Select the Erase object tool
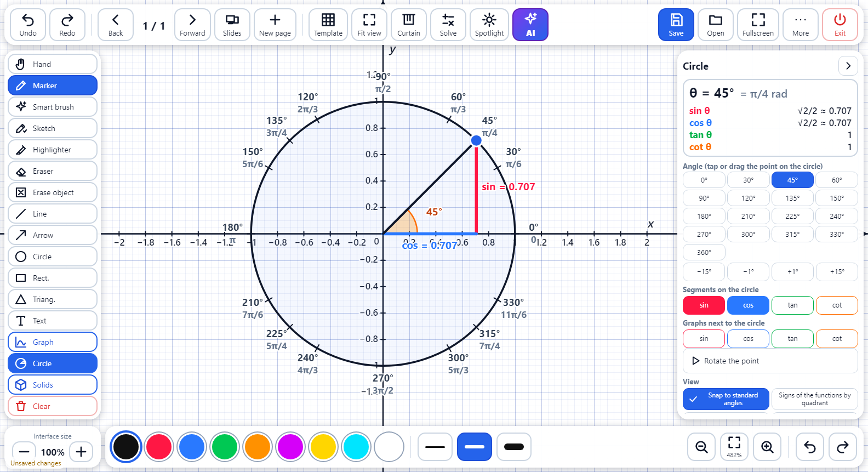The image size is (868, 472). [53, 192]
